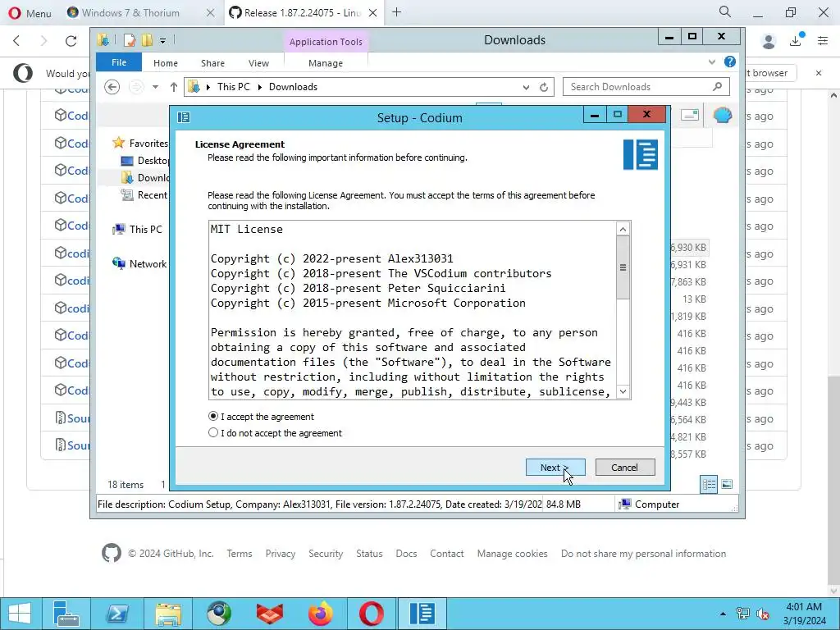This screenshot has width=840, height=630.
Task: Open Opera easy setup sidebar icon
Action: point(823,41)
